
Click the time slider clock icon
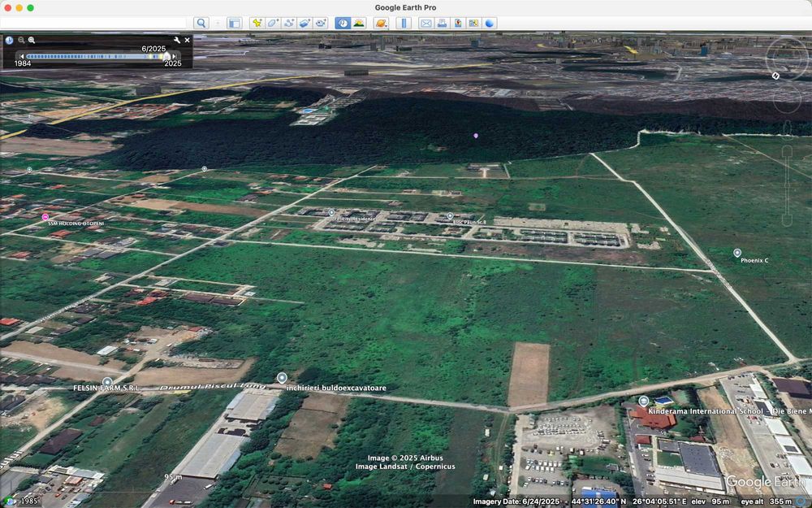9,40
